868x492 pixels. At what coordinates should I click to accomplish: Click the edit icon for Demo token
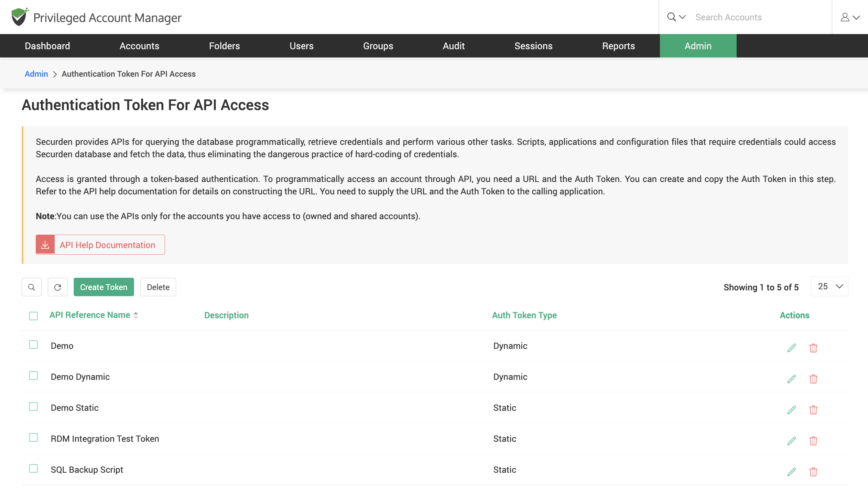click(792, 348)
